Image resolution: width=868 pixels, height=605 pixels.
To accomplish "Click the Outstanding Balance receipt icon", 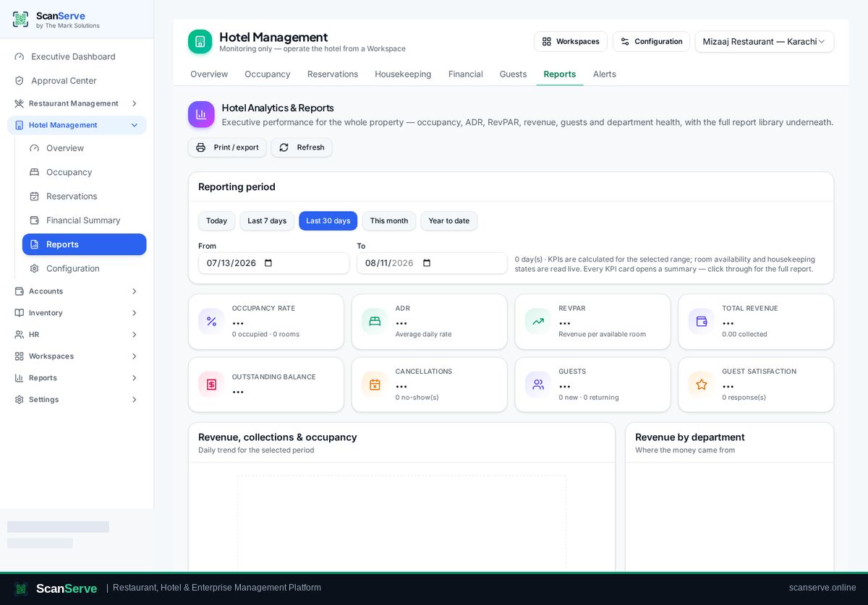I will click(x=211, y=385).
